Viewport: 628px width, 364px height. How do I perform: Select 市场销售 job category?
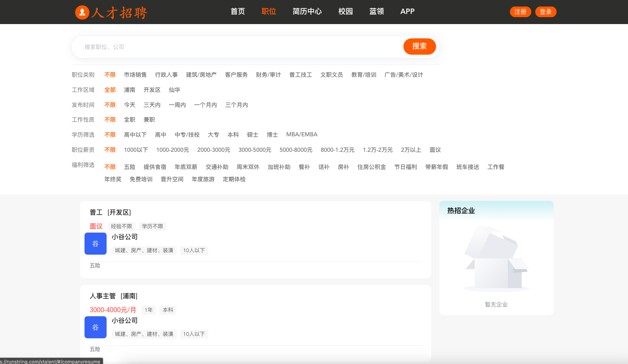(135, 75)
